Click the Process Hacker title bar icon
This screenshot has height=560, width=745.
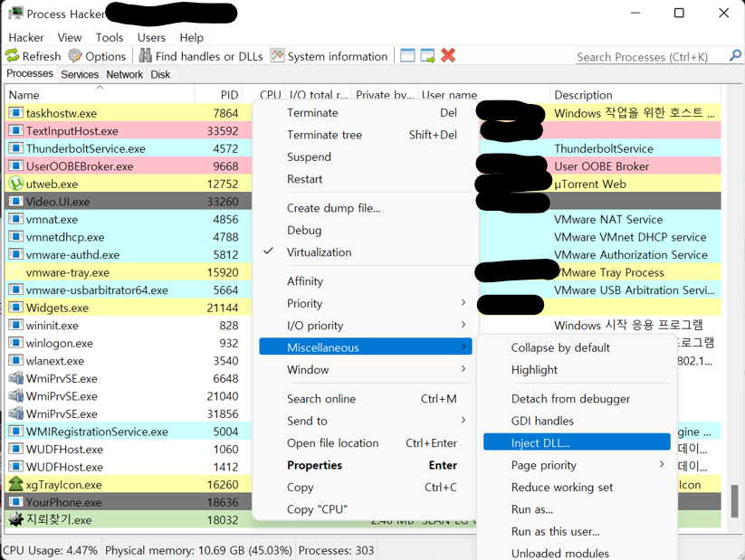click(x=15, y=13)
